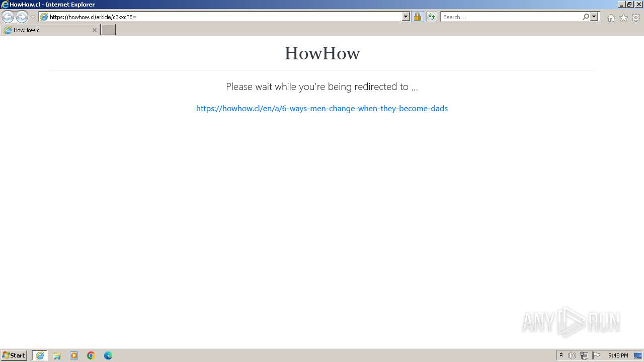This screenshot has width=644, height=362.
Task: Open the Windows Start menu
Action: coord(14,355)
